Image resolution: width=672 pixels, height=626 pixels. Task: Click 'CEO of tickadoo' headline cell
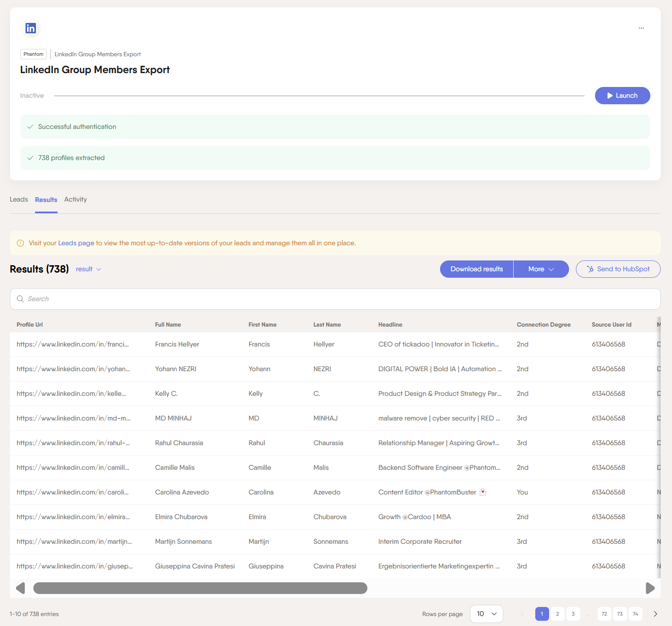tap(438, 344)
